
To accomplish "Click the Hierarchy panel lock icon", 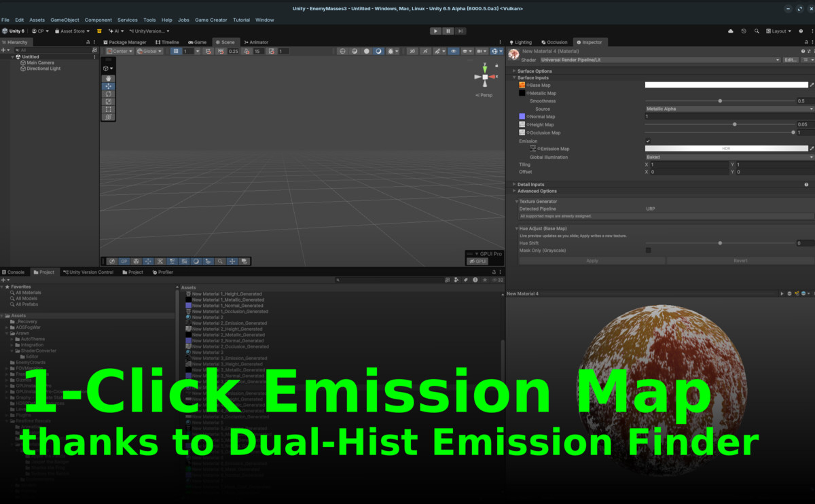I will pyautogui.click(x=88, y=42).
